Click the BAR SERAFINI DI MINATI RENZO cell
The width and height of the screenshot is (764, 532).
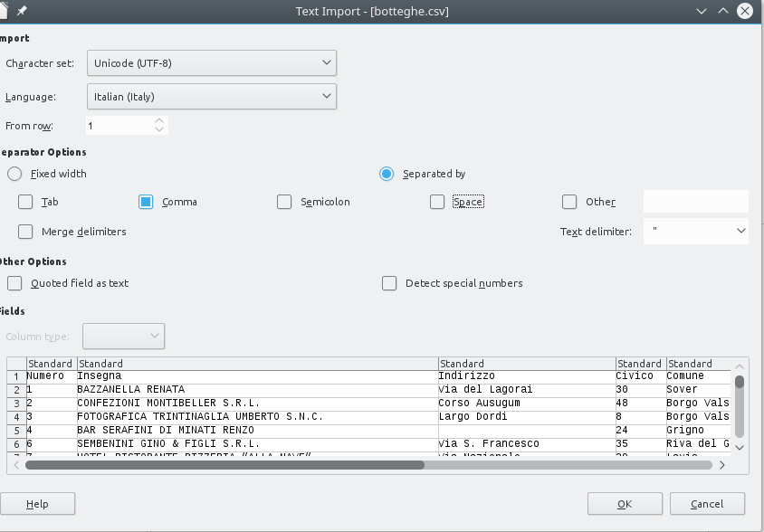(258, 431)
